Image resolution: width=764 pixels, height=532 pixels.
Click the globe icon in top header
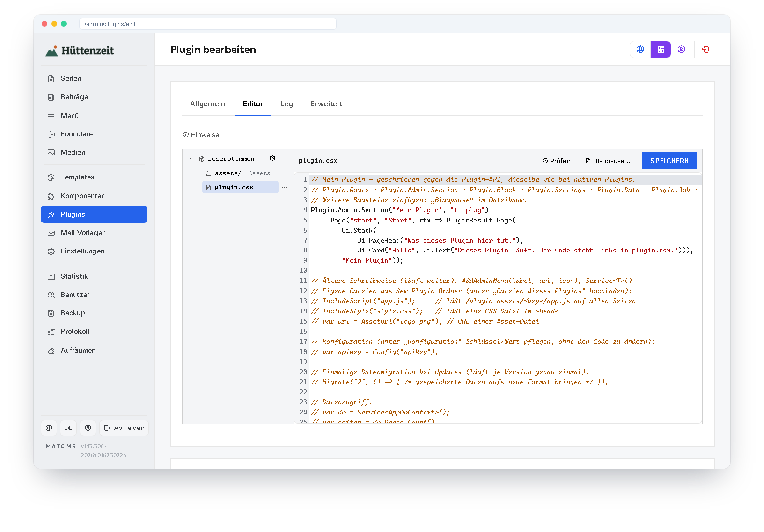640,49
